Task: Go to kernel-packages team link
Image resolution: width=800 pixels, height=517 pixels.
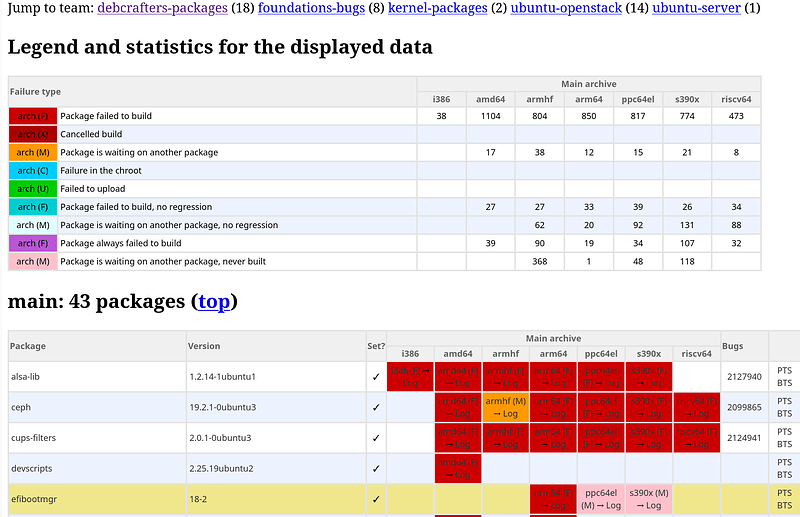Action: tap(438, 9)
